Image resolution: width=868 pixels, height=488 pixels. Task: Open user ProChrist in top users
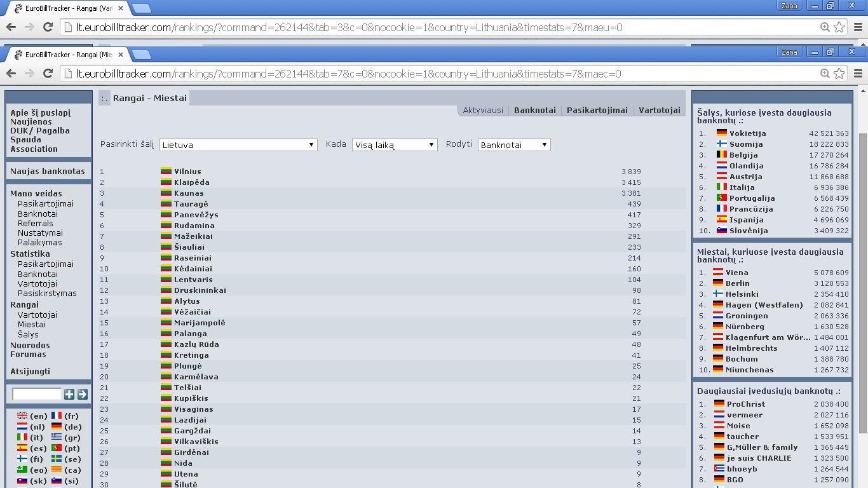746,404
